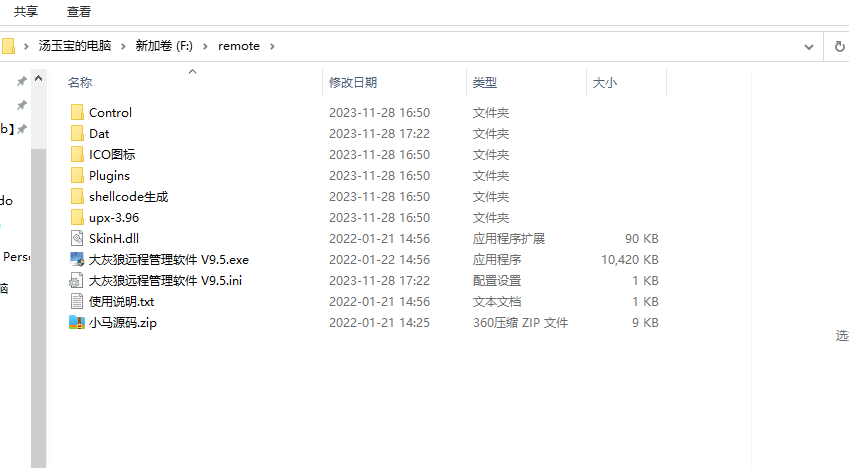Open the 共享 ribbon tab

[26, 11]
